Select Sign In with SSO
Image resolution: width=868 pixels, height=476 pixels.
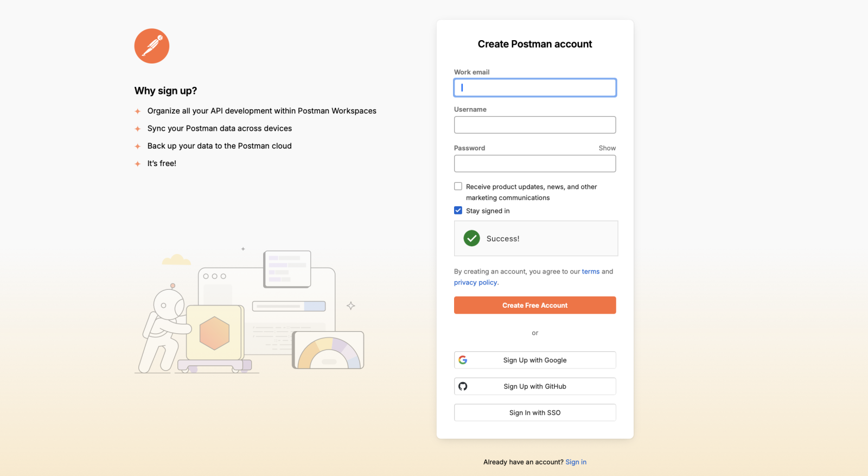(x=535, y=412)
